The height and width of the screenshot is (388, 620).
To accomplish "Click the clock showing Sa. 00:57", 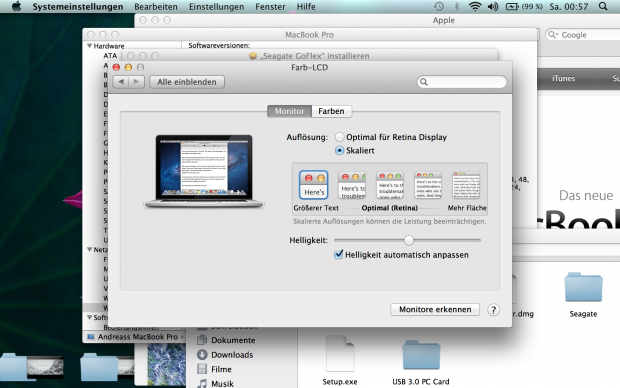I will [x=569, y=6].
